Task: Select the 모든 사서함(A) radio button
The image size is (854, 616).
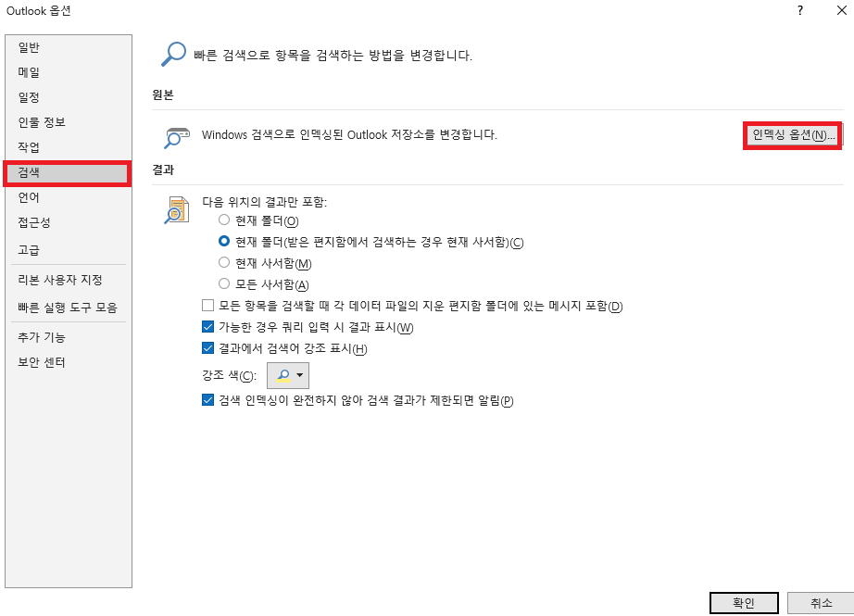Action: coord(224,283)
